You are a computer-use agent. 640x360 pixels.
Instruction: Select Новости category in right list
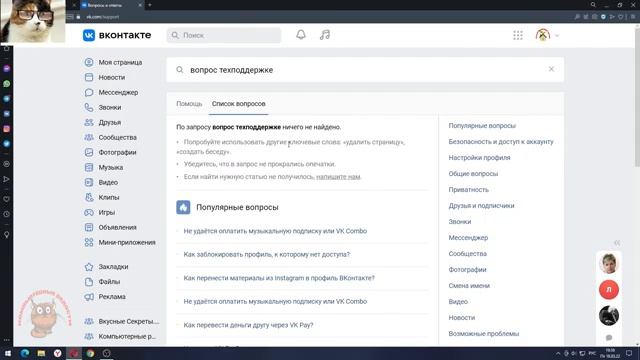click(x=462, y=318)
